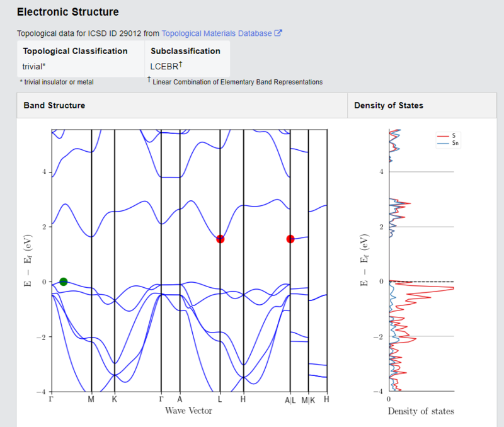
Task: Click the Topological Classification label
Action: (75, 51)
